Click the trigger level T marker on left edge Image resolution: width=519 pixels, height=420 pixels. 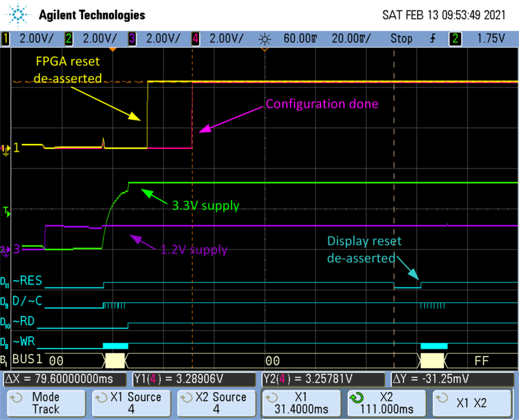(6, 211)
